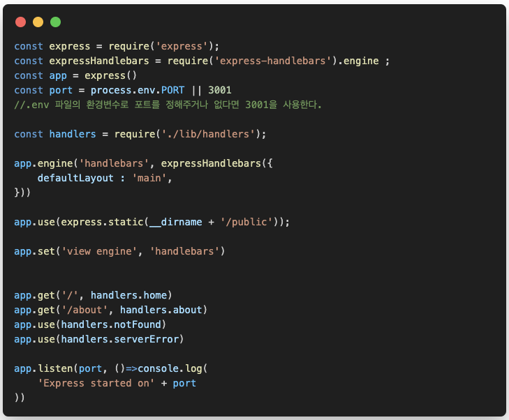Click the line "const express = require('express');"
Screen dimensions: 509x420
coord(117,46)
